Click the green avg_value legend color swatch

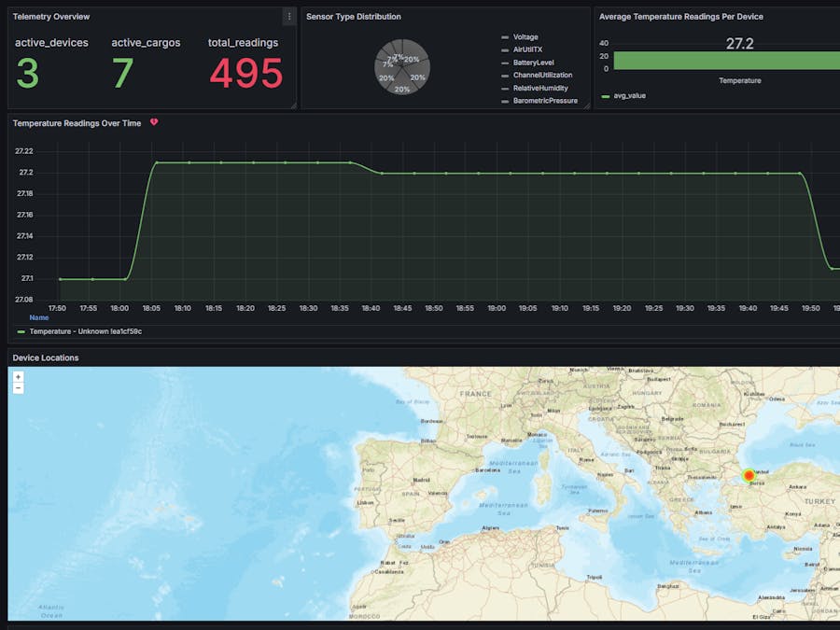pyautogui.click(x=605, y=96)
